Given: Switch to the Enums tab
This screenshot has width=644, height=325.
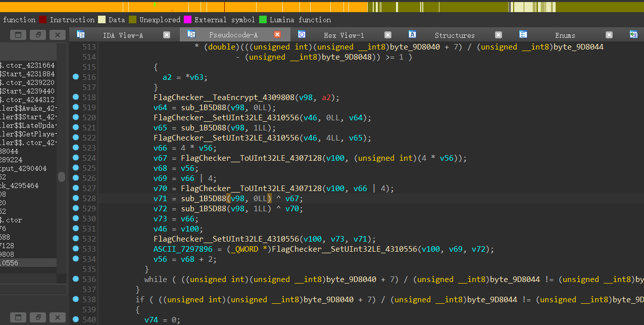Looking at the screenshot, I should (x=565, y=35).
